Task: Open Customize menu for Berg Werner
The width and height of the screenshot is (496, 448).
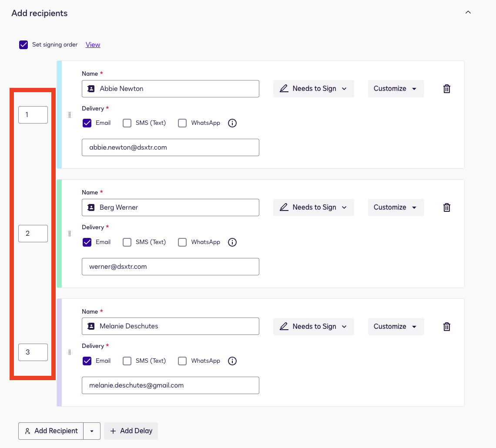Action: pyautogui.click(x=396, y=207)
